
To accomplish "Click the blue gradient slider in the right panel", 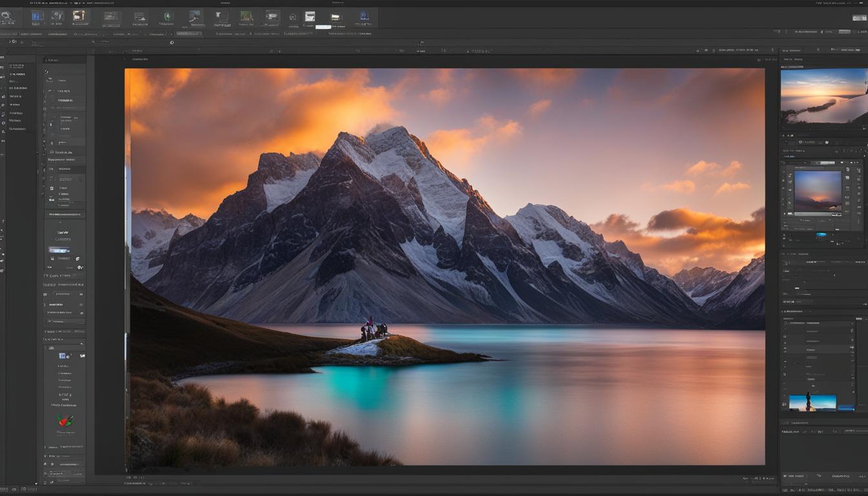I will tap(821, 235).
